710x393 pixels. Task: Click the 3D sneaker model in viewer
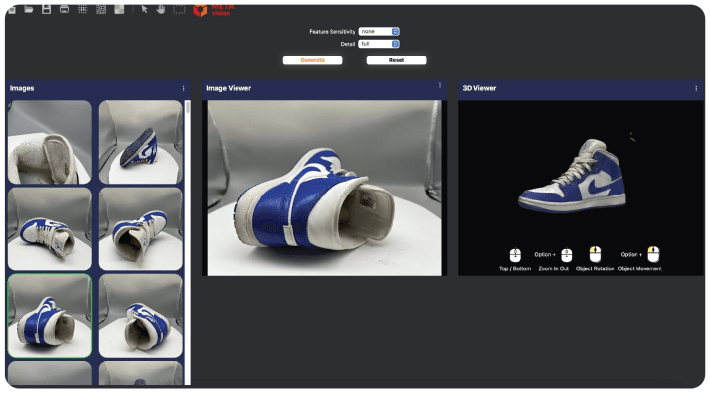click(x=572, y=177)
